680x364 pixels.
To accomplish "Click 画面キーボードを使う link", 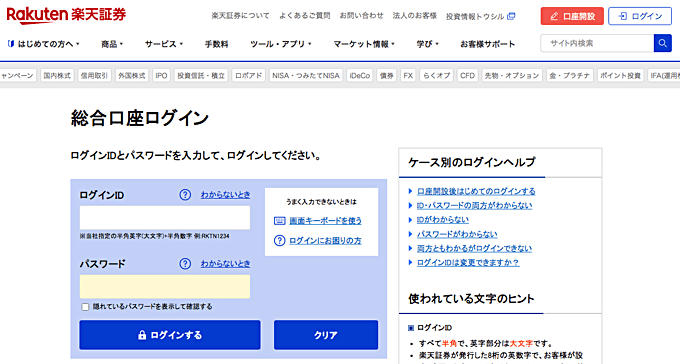I will pyautogui.click(x=325, y=221).
